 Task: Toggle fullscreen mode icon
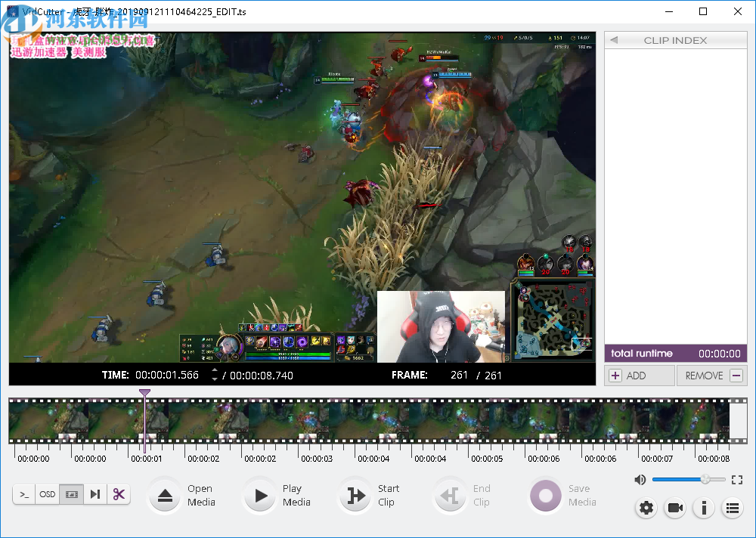coord(736,480)
